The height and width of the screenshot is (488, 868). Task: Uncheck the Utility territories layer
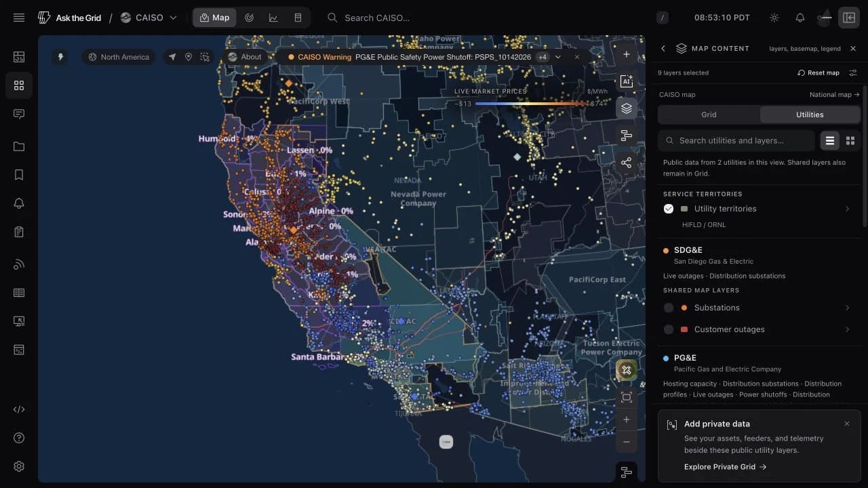pos(669,209)
